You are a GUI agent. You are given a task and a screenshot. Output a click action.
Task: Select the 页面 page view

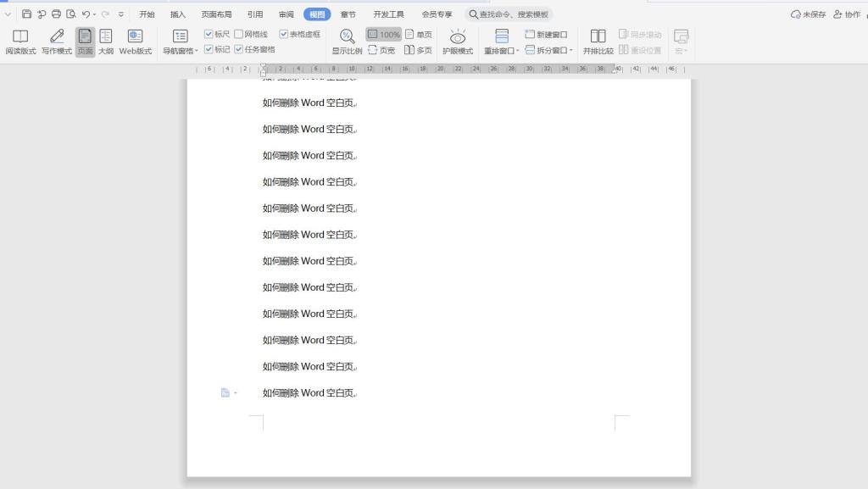click(86, 42)
